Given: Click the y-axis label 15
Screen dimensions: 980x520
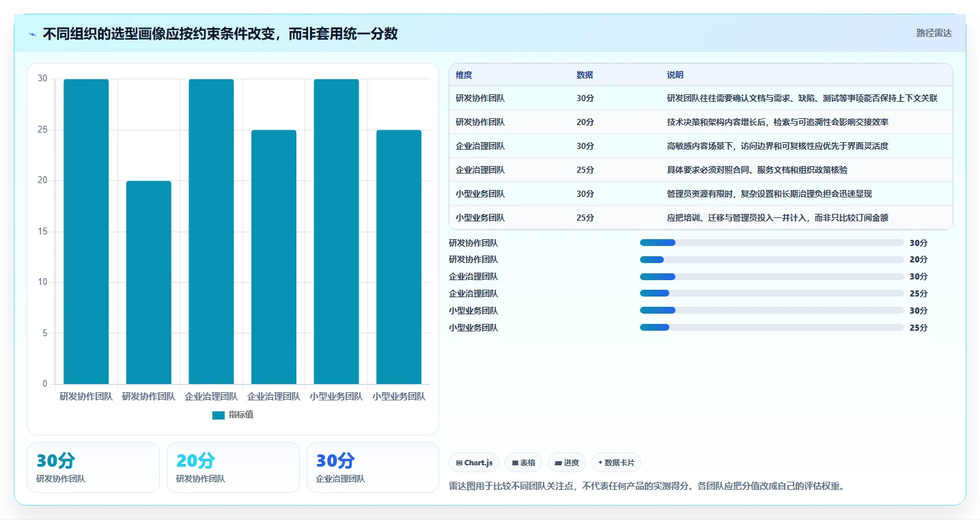Looking at the screenshot, I should tap(42, 232).
